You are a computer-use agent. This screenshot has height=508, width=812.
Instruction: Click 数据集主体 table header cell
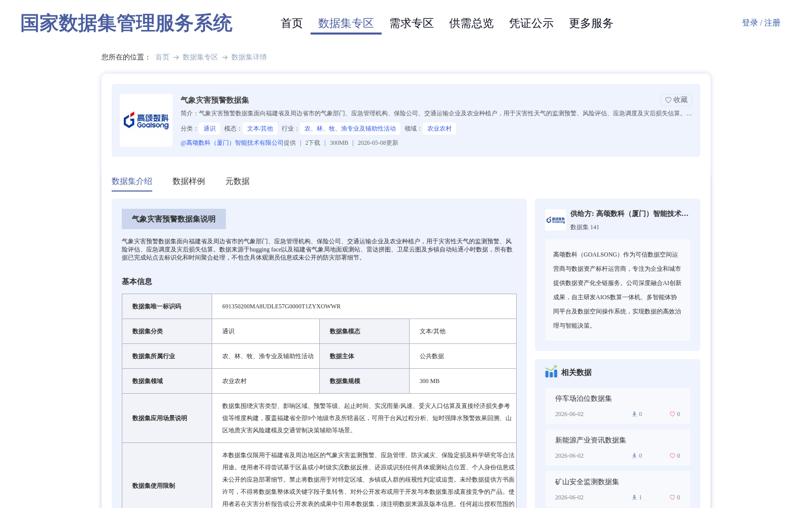pos(364,356)
